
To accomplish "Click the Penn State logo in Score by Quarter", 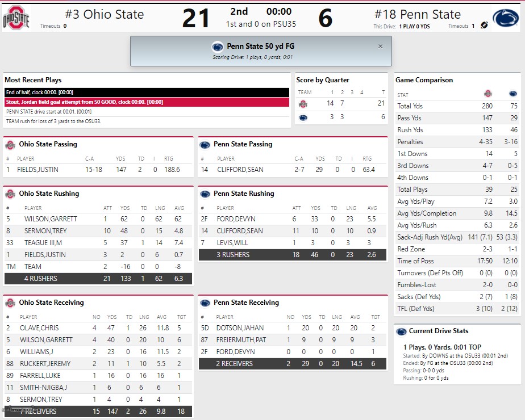I will coord(303,117).
